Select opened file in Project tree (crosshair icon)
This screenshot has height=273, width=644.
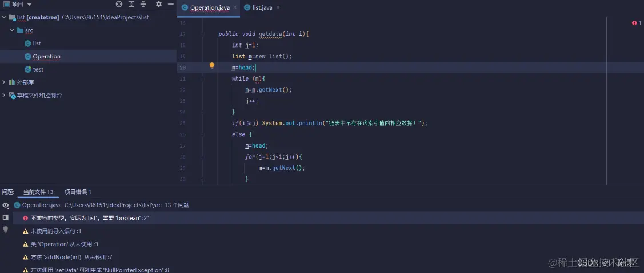pyautogui.click(x=119, y=4)
